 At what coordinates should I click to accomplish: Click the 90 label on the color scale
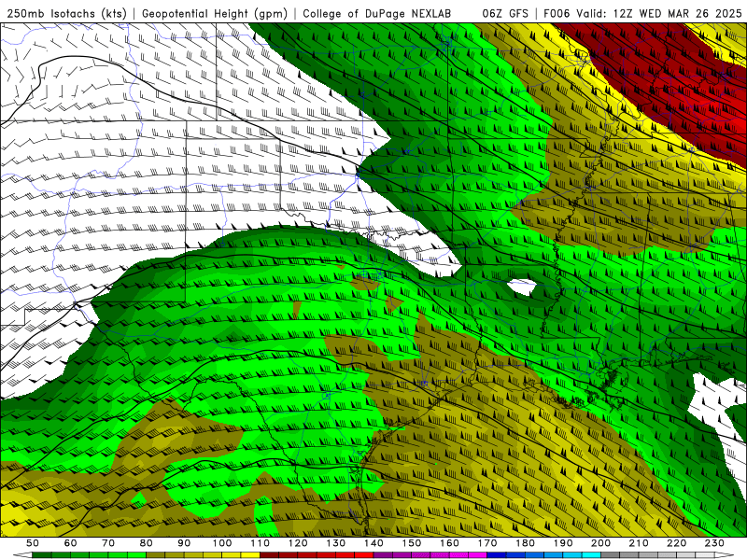[184, 543]
